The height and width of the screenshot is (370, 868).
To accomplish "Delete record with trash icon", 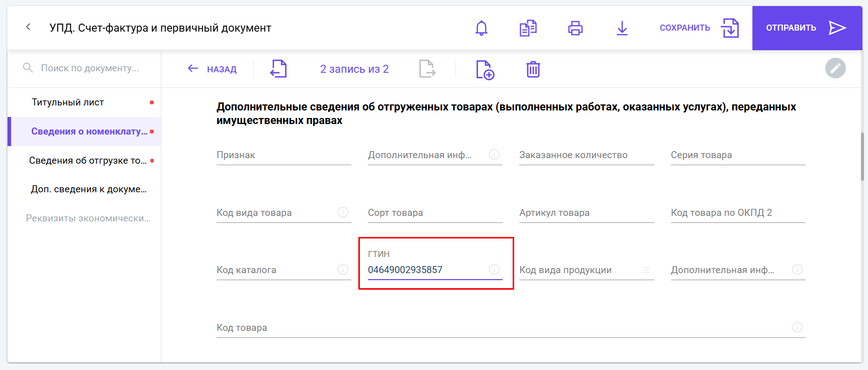I will [x=533, y=69].
